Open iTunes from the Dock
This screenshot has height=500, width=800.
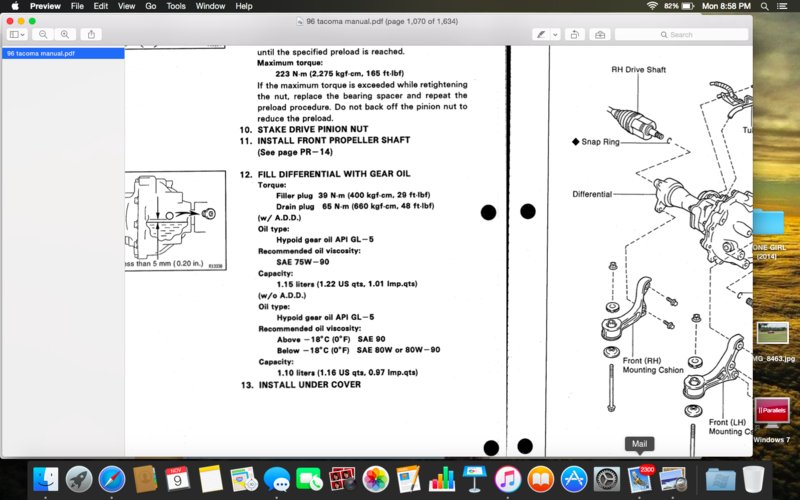pyautogui.click(x=508, y=479)
